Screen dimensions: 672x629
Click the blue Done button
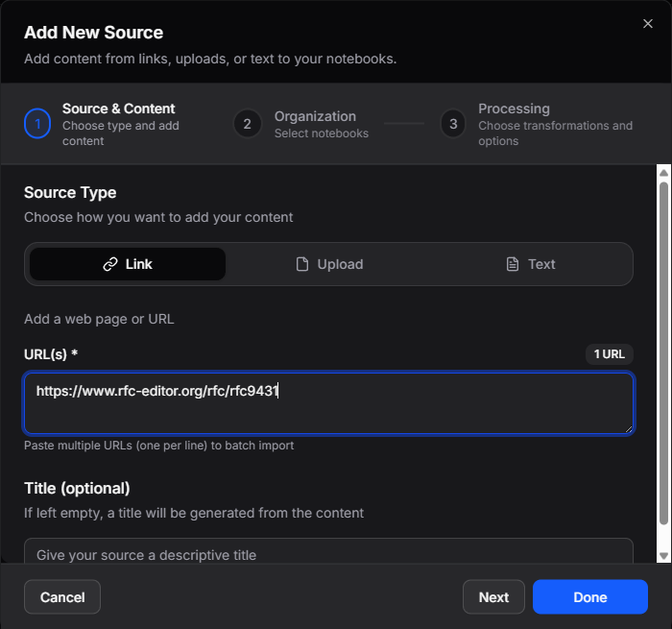(590, 597)
